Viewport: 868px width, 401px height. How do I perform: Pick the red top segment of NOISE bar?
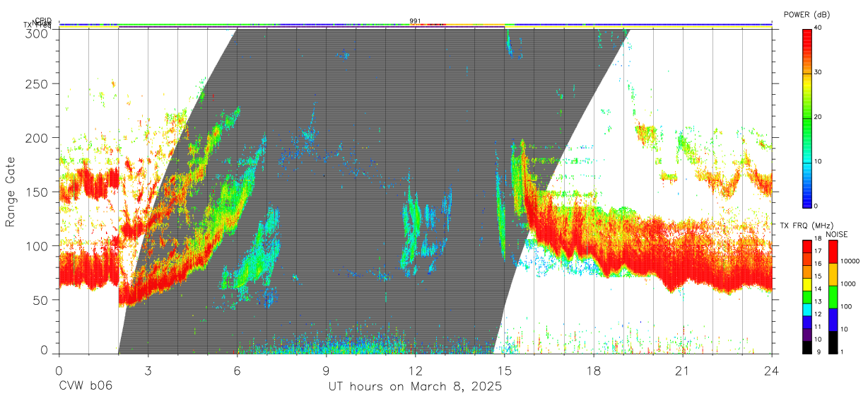point(833,252)
